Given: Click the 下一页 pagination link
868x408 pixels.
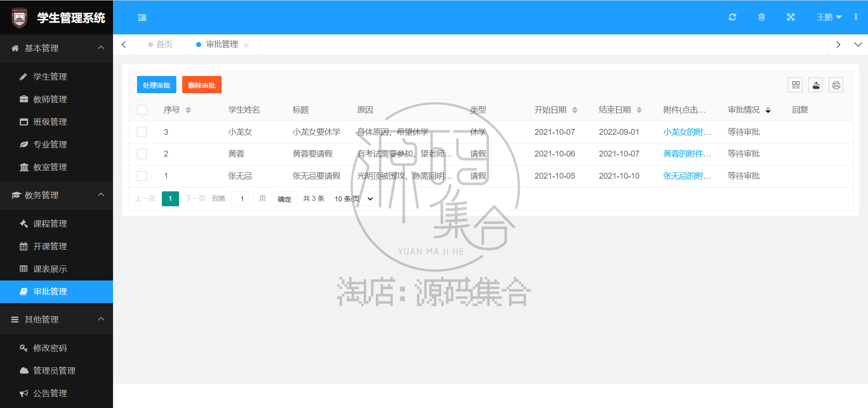Looking at the screenshot, I should click(195, 199).
